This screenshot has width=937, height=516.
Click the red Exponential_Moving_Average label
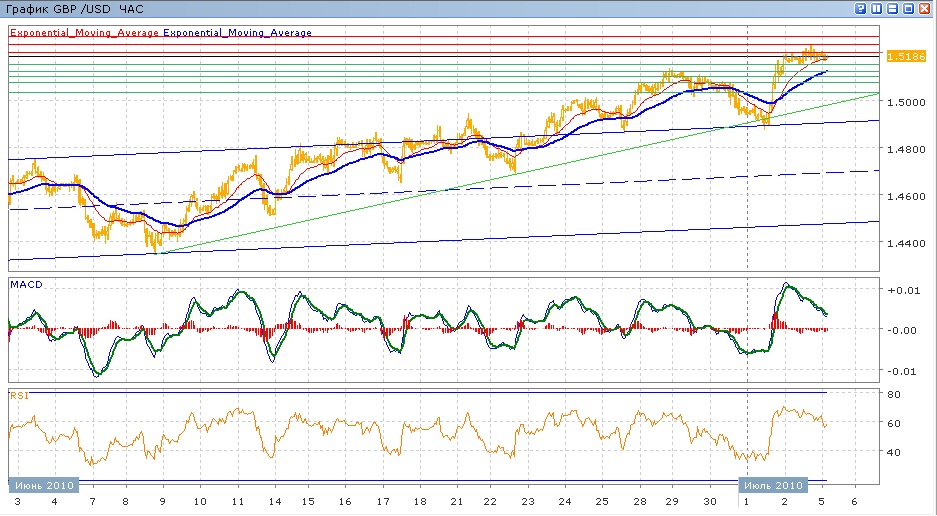[84, 33]
